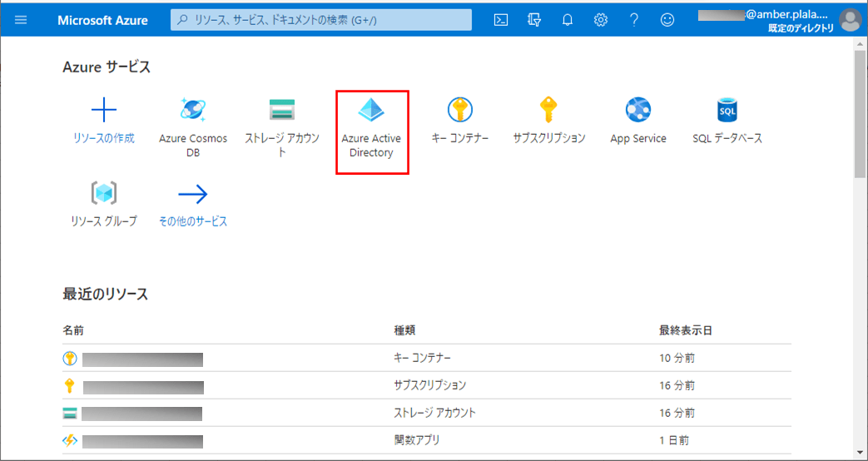The image size is (868, 461).
Task: Open the help question mark
Action: click(634, 20)
